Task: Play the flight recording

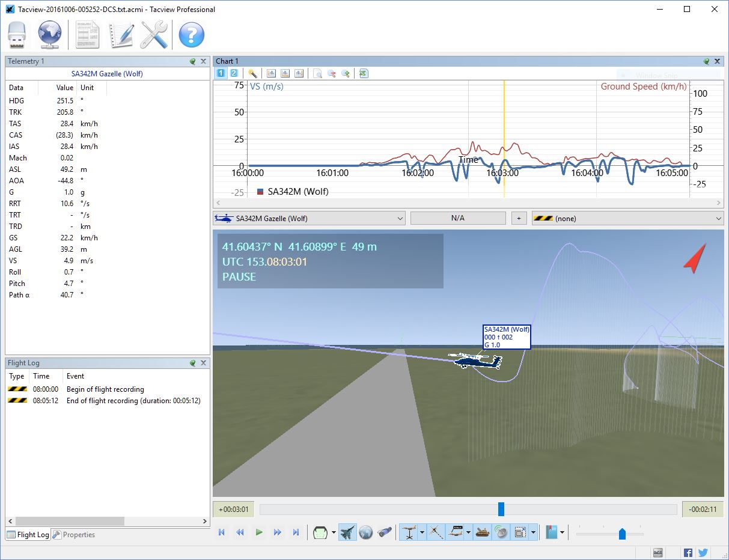Action: [259, 532]
